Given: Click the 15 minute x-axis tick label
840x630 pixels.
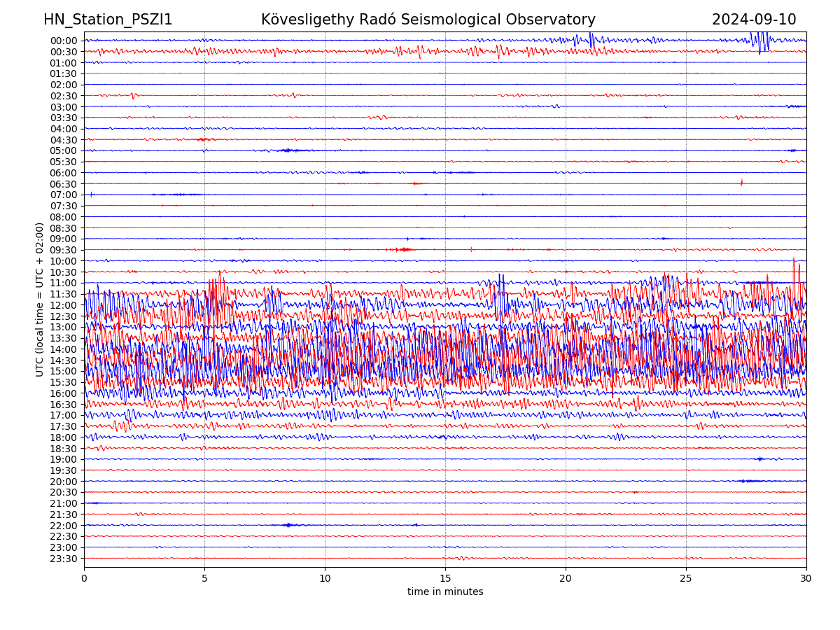Looking at the screenshot, I should point(445,579).
